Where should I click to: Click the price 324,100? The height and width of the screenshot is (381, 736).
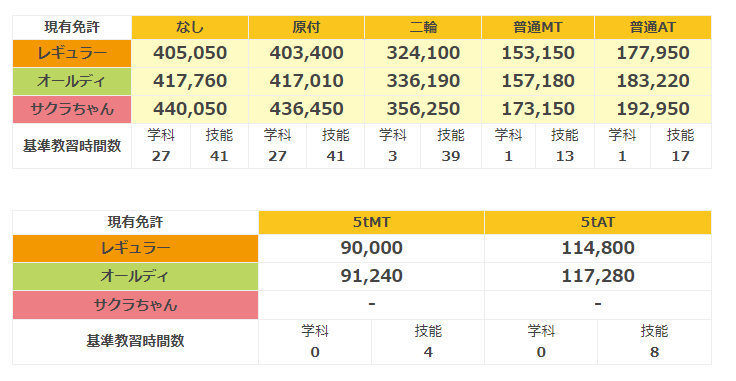[x=423, y=53]
